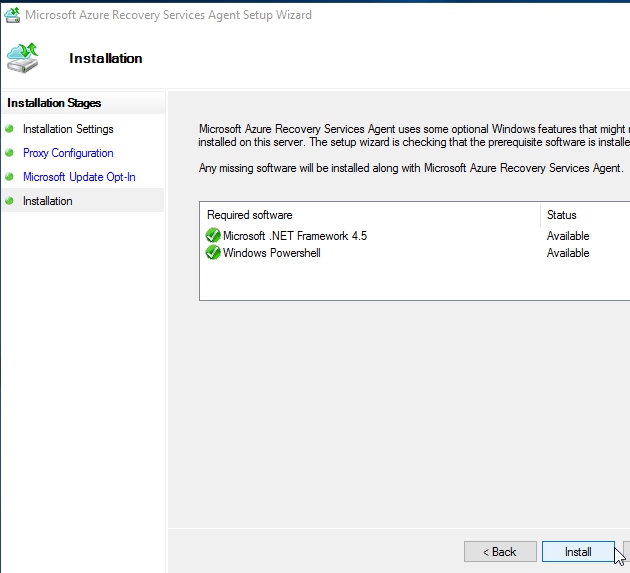The height and width of the screenshot is (573, 630).
Task: Click green bullet beside Proxy Configuration
Action: coord(10,153)
